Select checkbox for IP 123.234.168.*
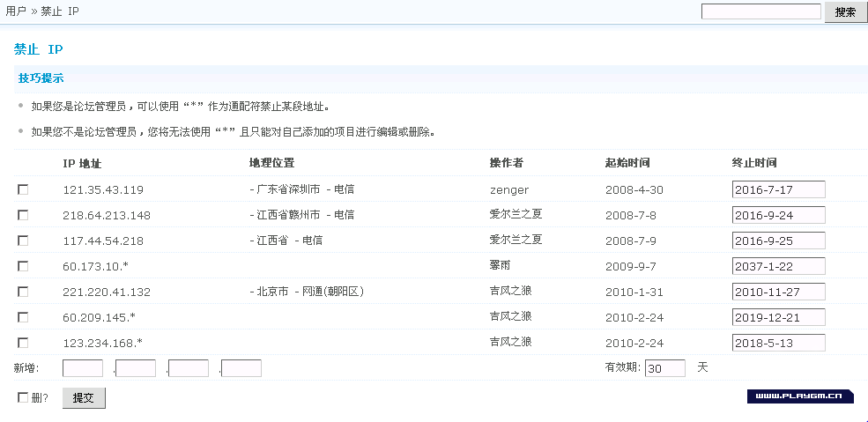Viewport: 868px width, 422px height. (x=23, y=343)
